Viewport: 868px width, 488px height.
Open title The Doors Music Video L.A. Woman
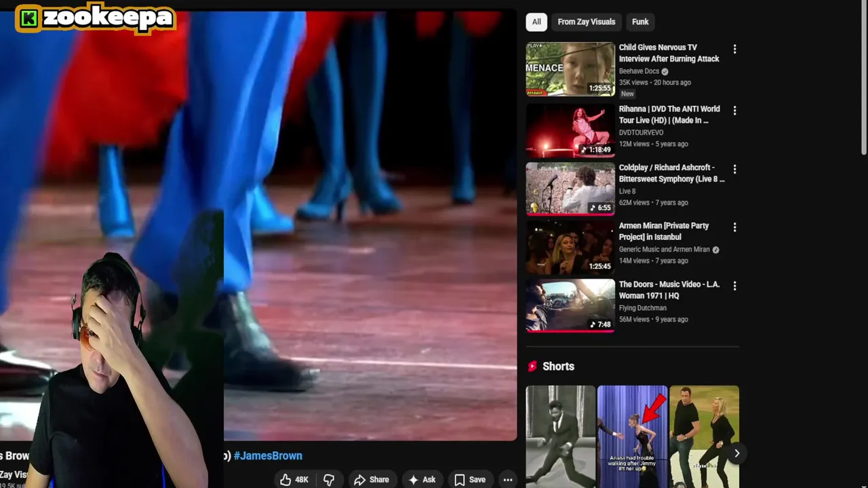(x=669, y=290)
